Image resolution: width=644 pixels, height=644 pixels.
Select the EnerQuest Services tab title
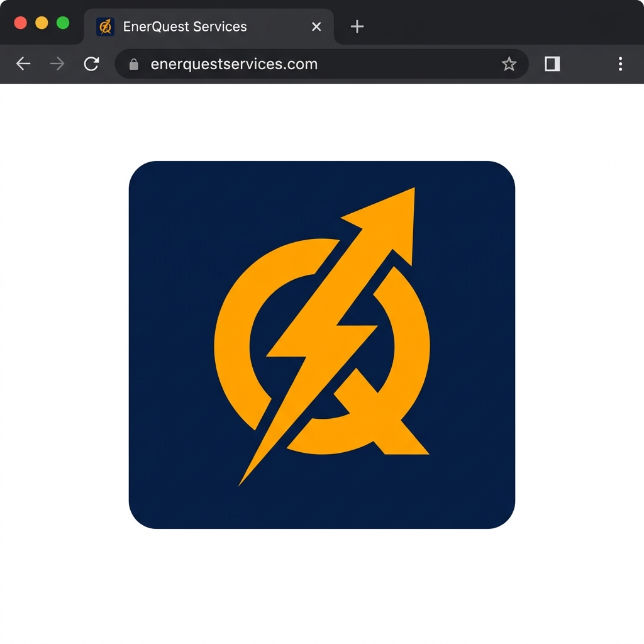[x=185, y=26]
